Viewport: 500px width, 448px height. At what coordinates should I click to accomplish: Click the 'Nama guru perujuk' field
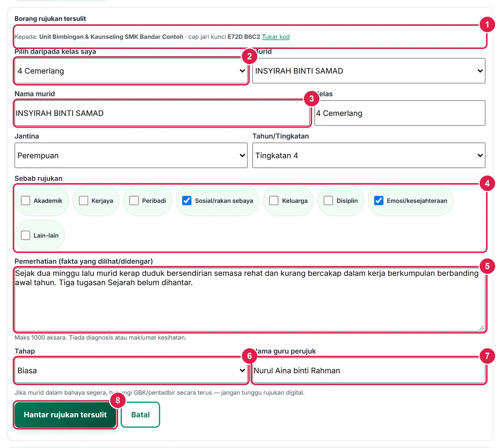point(369,370)
